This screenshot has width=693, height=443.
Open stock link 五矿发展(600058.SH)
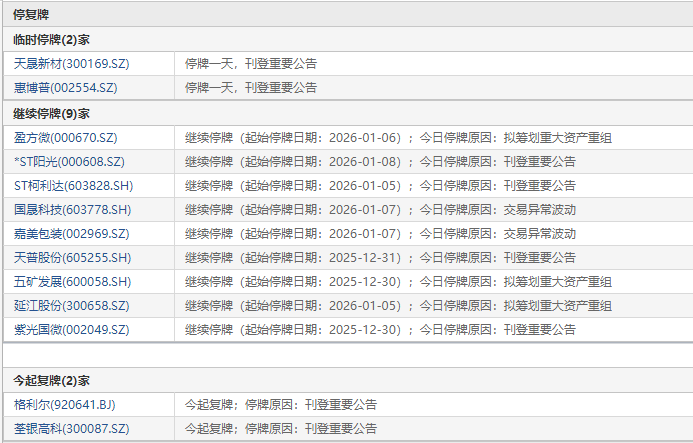pos(72,282)
